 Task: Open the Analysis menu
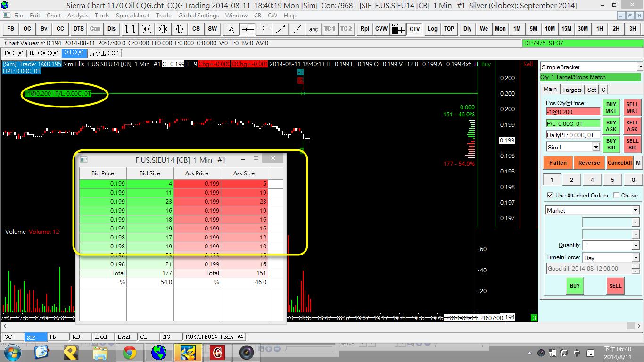pos(78,16)
